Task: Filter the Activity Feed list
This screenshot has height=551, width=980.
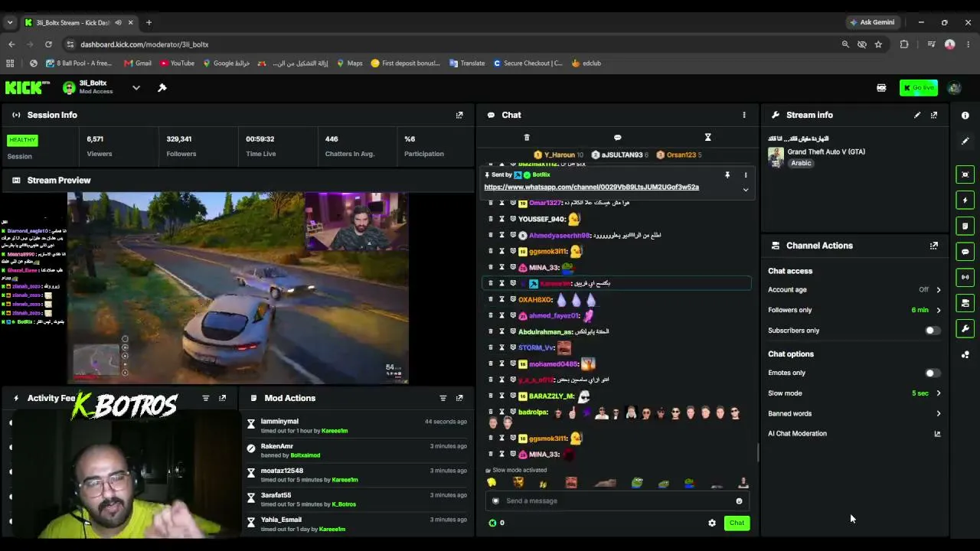Action: click(205, 398)
